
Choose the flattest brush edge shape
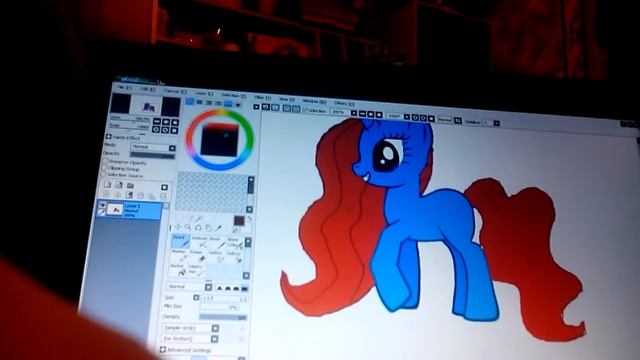pyautogui.click(x=244, y=289)
